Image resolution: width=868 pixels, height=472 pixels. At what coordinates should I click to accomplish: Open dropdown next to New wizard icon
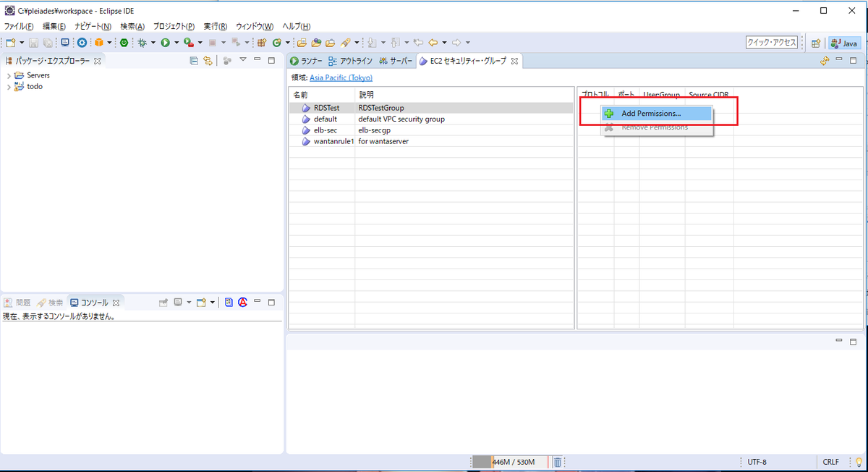click(22, 43)
